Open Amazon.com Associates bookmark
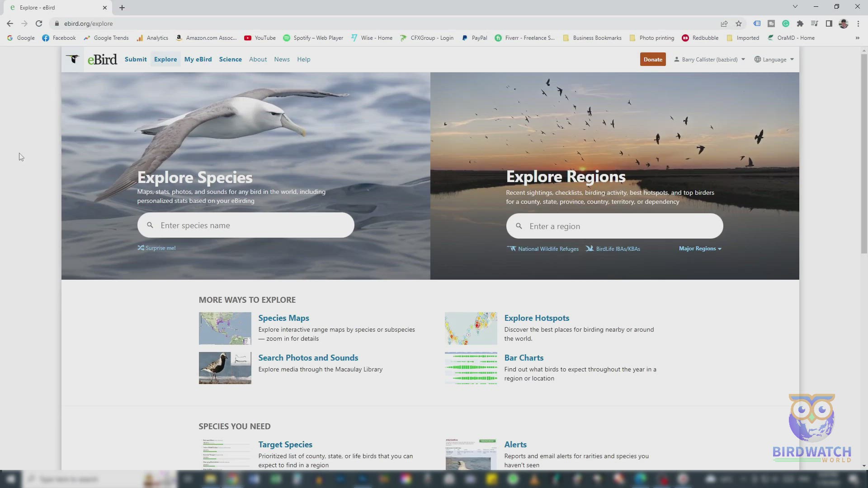 206,38
